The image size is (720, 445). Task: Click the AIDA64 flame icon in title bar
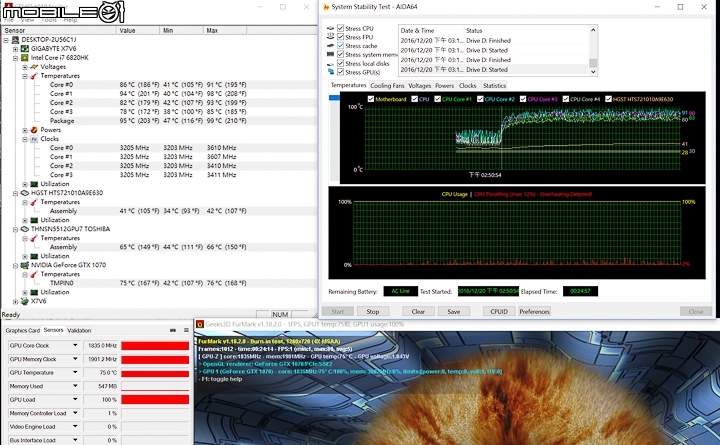pyautogui.click(x=326, y=7)
